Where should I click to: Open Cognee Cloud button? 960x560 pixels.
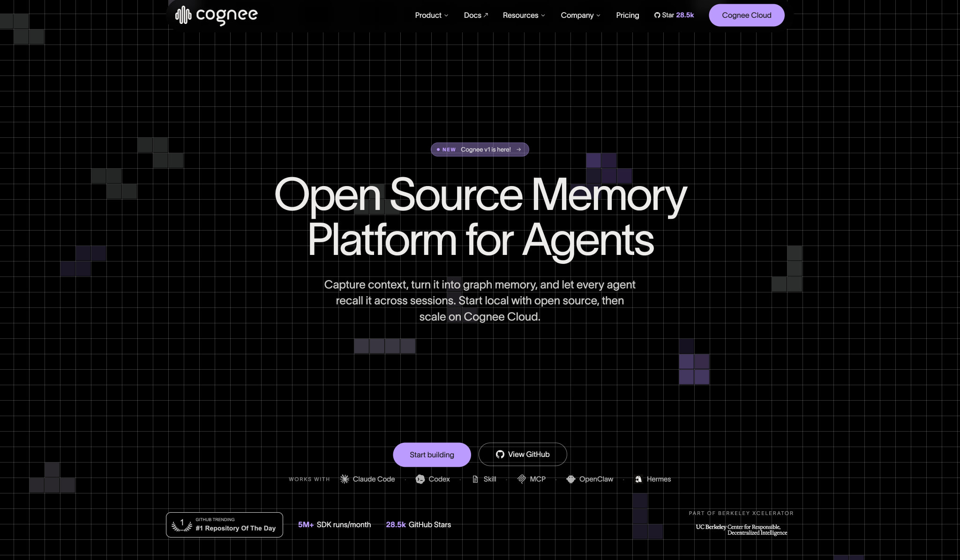(x=746, y=15)
